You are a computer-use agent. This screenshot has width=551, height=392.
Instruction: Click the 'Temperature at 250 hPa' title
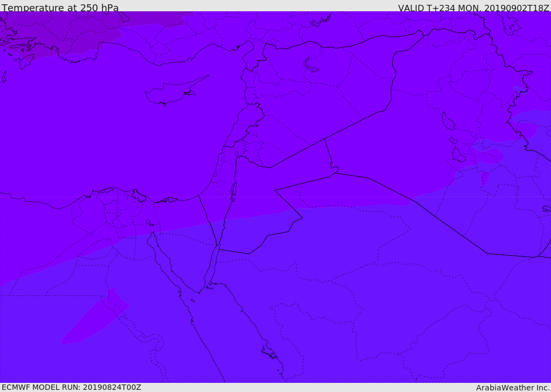[x=60, y=8]
